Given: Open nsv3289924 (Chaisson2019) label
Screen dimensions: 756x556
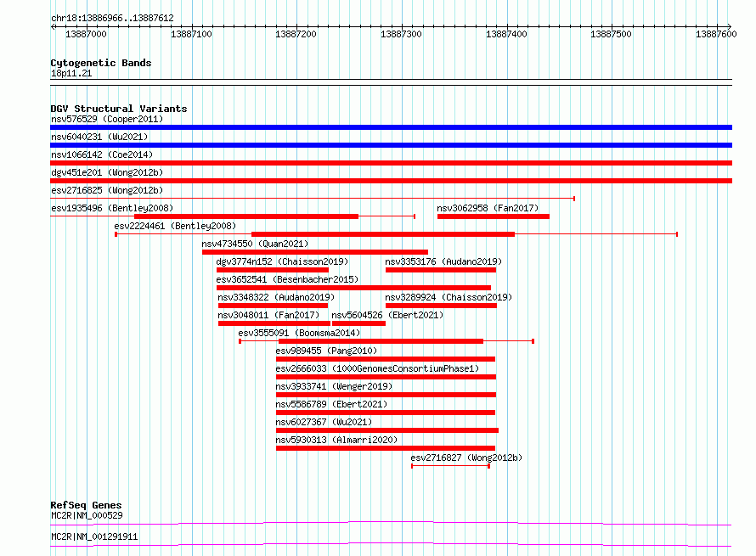Looking at the screenshot, I should pos(449,297).
